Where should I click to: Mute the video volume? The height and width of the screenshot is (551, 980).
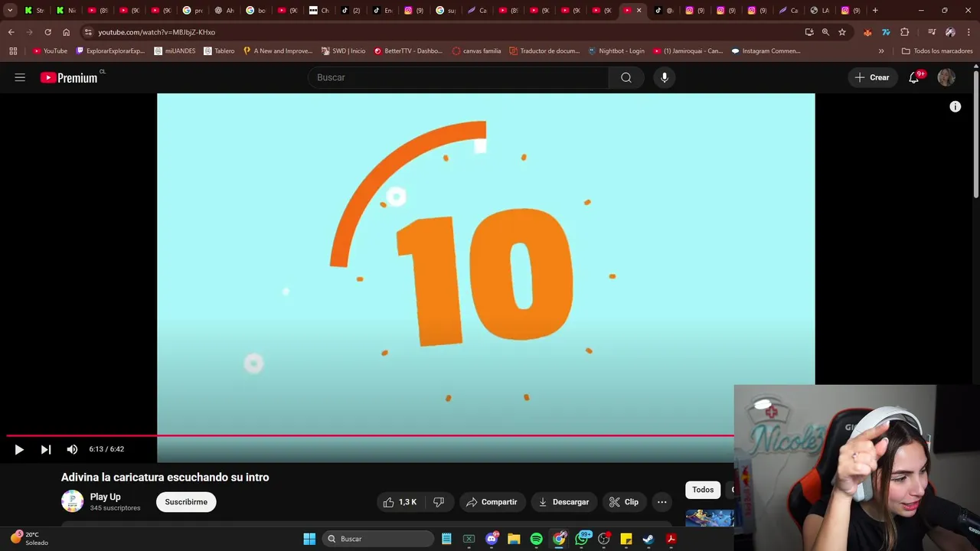(72, 449)
